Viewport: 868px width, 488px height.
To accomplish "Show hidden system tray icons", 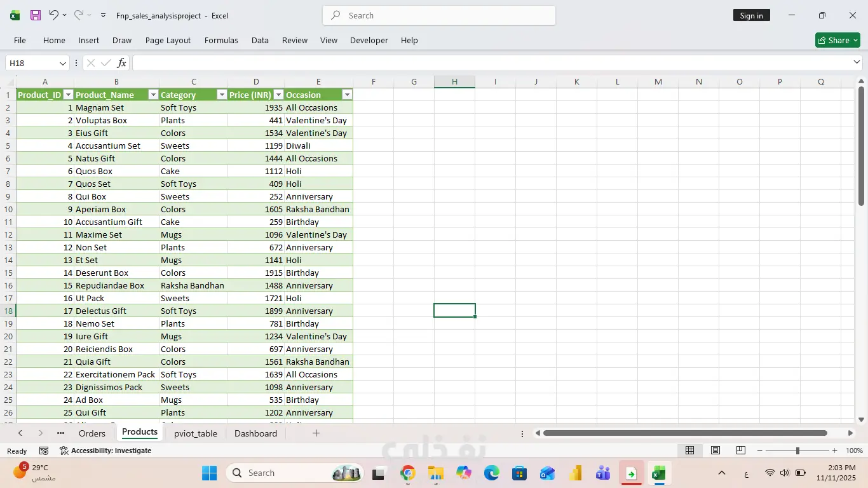I will click(x=722, y=473).
